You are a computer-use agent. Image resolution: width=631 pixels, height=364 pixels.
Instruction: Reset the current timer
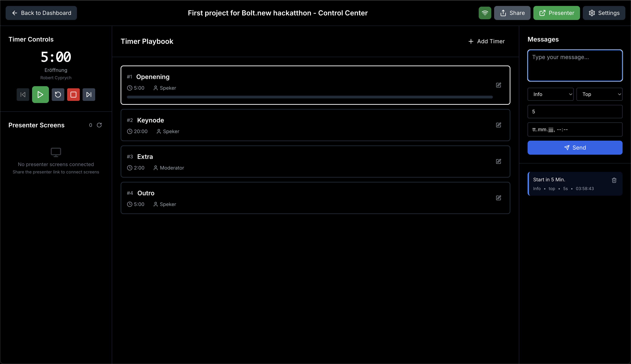tap(58, 94)
